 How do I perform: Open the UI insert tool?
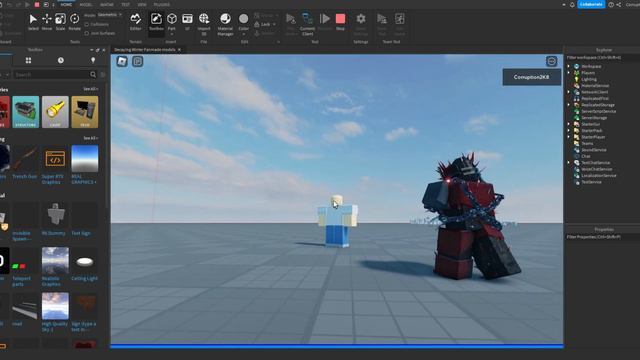coord(187,22)
